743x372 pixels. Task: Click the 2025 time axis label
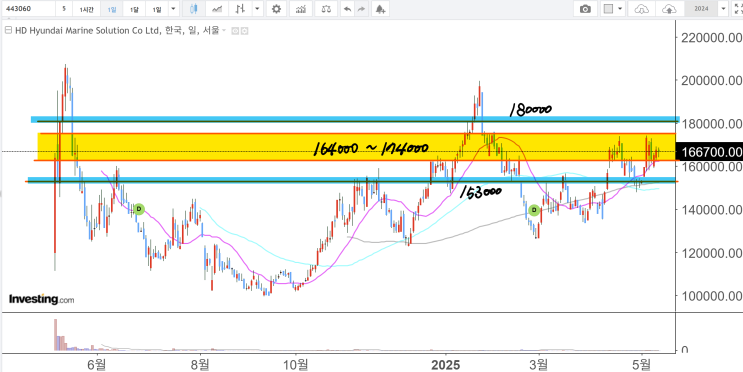446,365
